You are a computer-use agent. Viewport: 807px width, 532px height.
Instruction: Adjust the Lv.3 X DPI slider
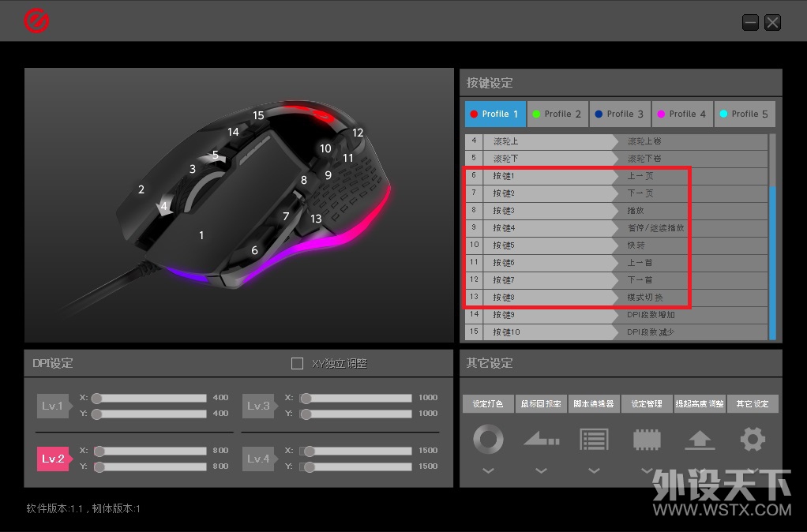356,399
